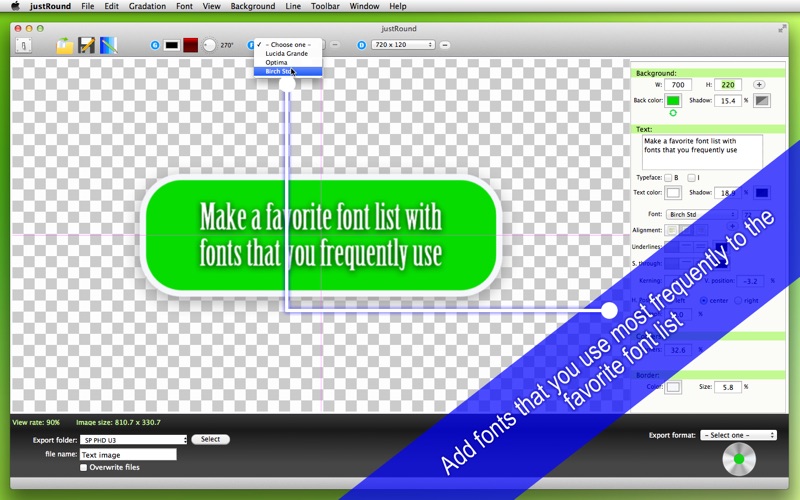800x500 pixels.
Task: Enable the italic I typeface checkbox
Action: (x=691, y=178)
